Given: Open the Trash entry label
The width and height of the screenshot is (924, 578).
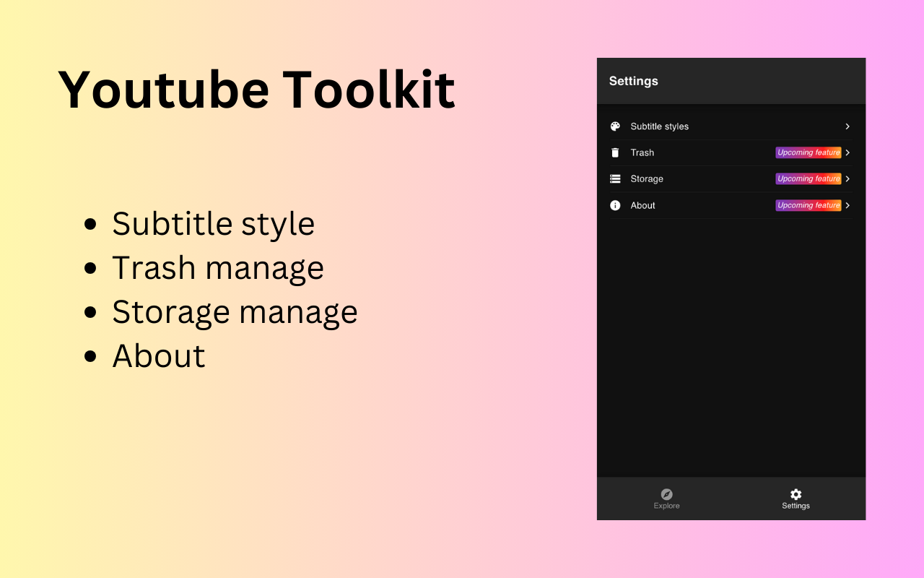Looking at the screenshot, I should (x=642, y=152).
